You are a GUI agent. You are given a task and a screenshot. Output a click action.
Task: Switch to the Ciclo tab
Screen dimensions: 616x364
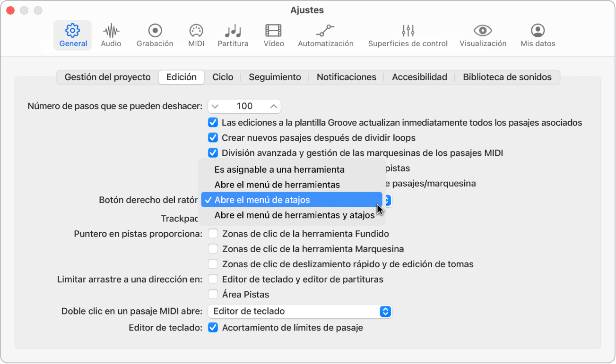coord(222,76)
